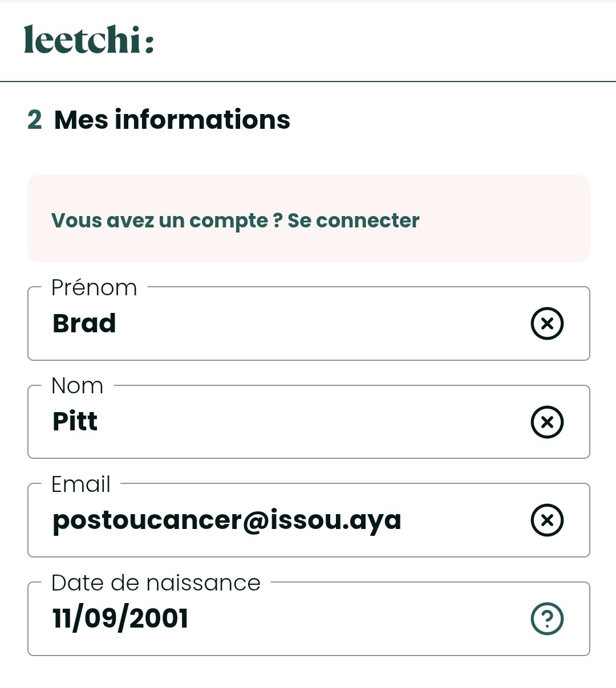616x688 pixels.
Task: Clear the Email field with its X icon
Action: coord(547,520)
